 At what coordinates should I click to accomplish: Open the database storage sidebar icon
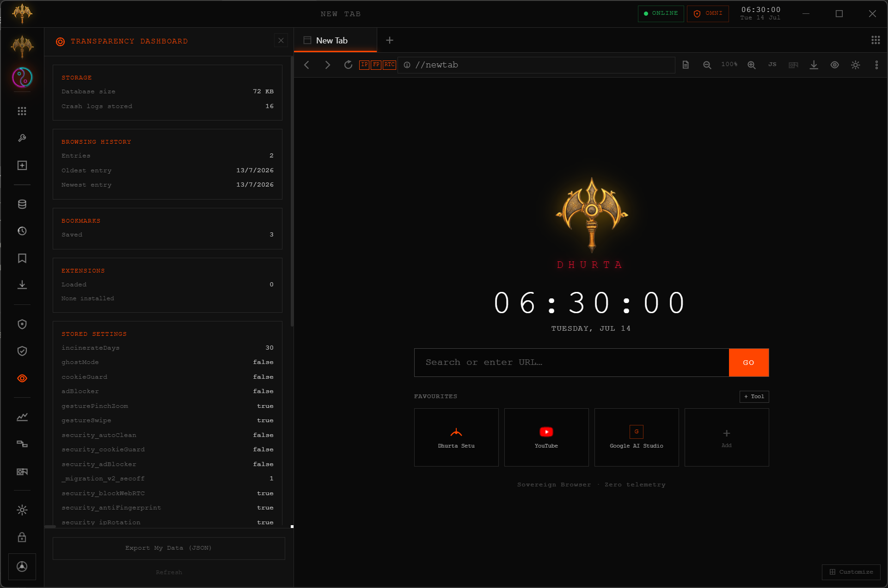22,204
